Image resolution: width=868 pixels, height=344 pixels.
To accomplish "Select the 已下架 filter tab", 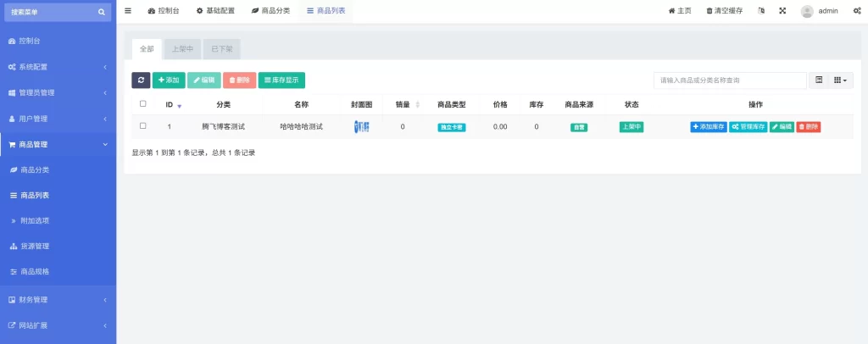I will (221, 48).
